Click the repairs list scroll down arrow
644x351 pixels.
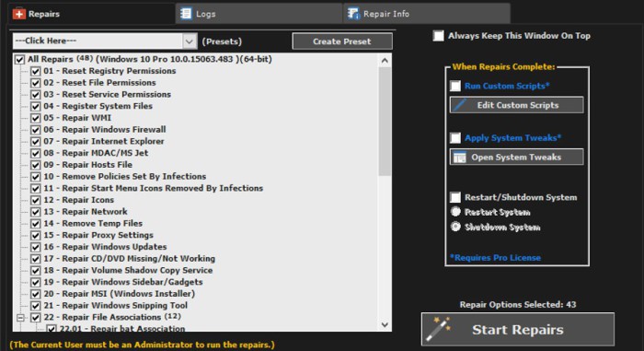pos(385,324)
